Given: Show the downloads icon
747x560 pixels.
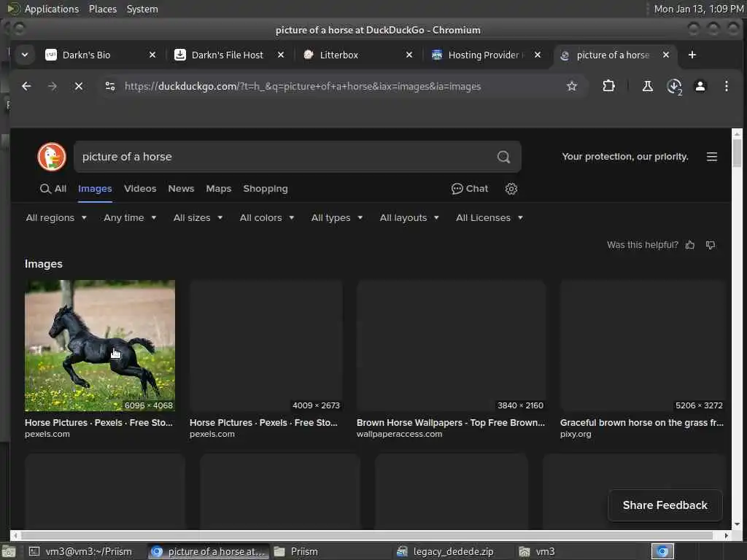Looking at the screenshot, I should pyautogui.click(x=674, y=87).
